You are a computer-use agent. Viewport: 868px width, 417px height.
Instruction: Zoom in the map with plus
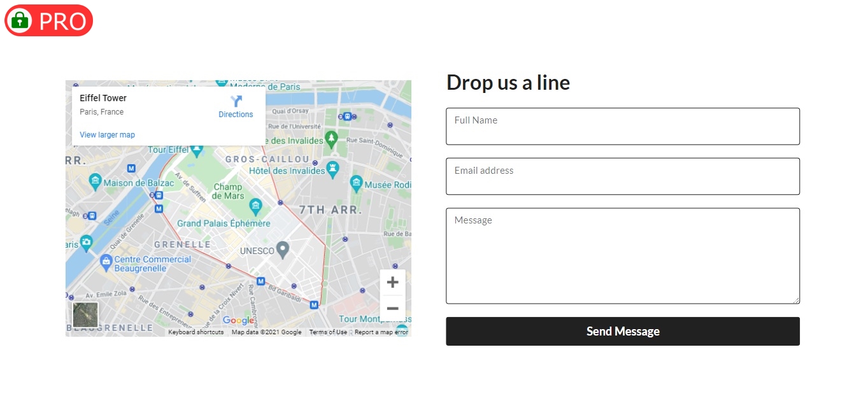(392, 282)
